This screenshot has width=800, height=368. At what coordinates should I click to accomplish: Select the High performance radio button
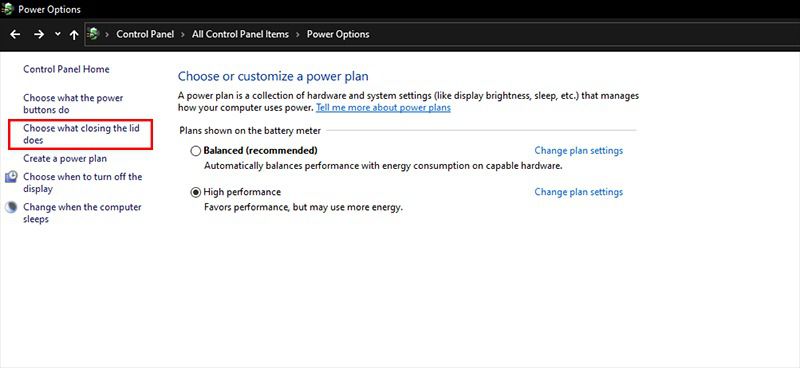point(195,192)
